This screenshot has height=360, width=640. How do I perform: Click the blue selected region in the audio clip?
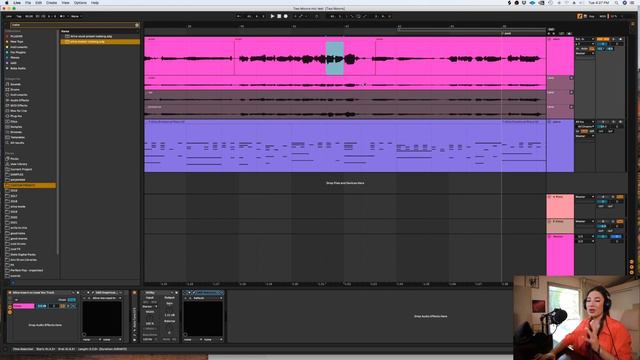tap(335, 58)
